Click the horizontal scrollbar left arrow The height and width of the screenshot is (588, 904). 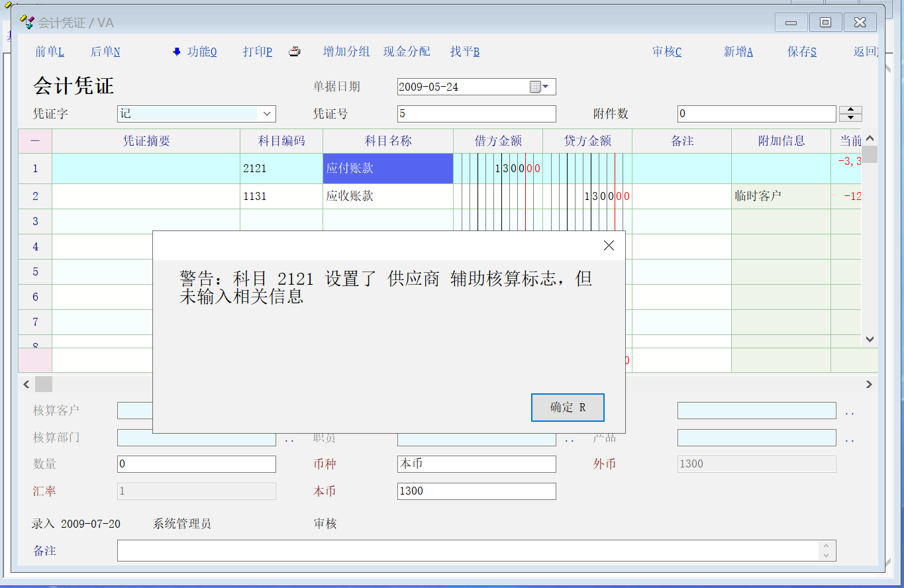point(26,384)
